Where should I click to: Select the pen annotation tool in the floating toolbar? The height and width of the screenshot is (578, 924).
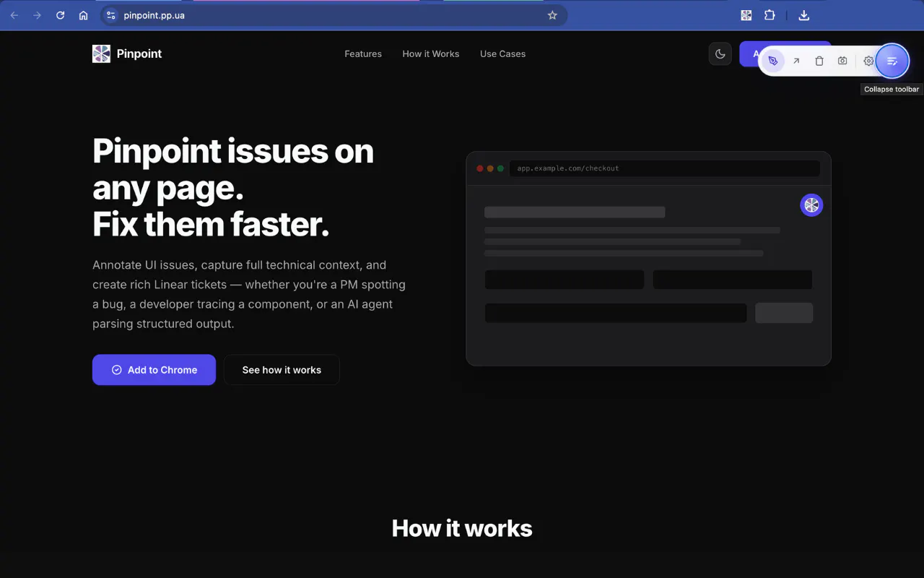773,61
